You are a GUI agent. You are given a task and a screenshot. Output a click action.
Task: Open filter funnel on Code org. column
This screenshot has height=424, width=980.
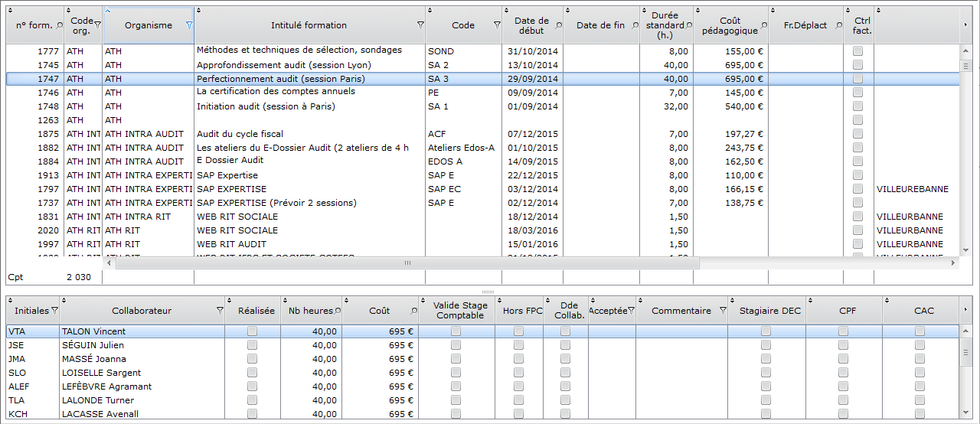click(97, 25)
